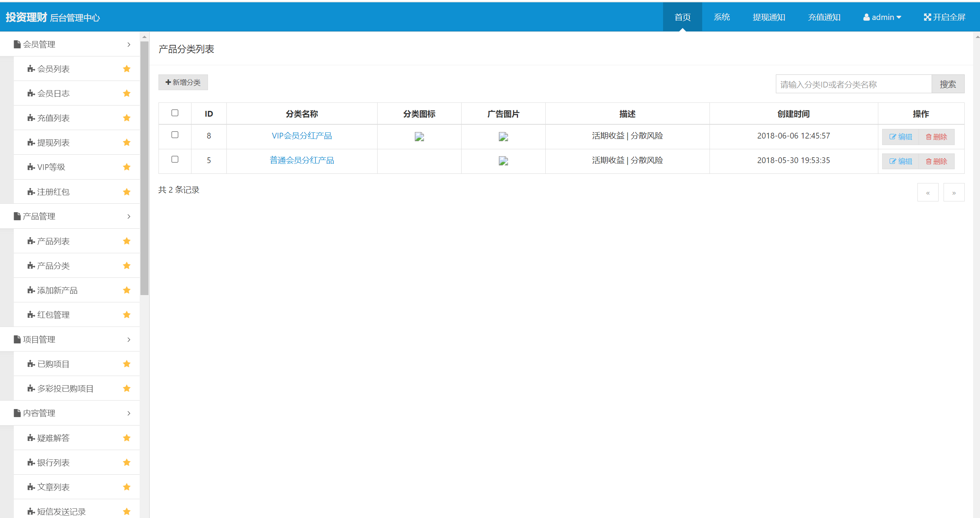Viewport: 980px width, 518px height.
Task: Click the puzzle icon before VIP等级
Action: click(31, 167)
